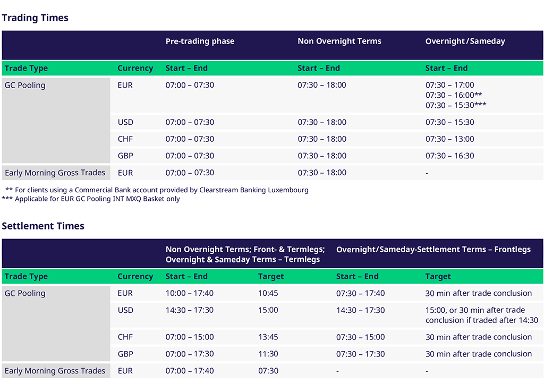Click the Non Overnight Terms header in Trading Times
Image resolution: width=544 pixels, height=392 pixels.
pos(339,41)
